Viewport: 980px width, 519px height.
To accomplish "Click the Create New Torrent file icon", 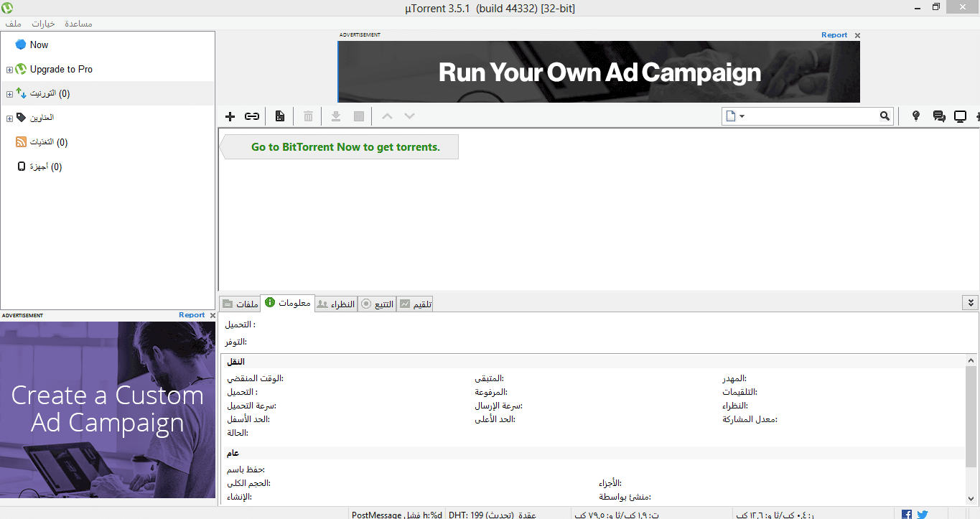I will point(280,116).
